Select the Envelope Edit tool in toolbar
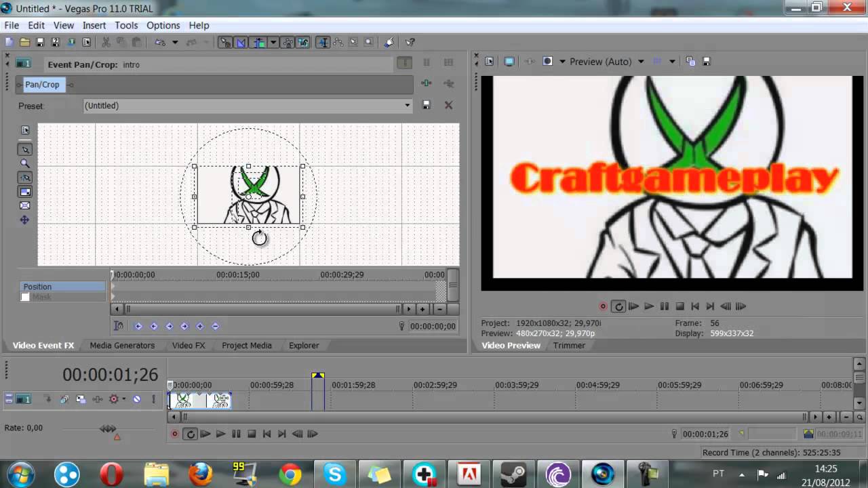 pyautogui.click(x=338, y=42)
